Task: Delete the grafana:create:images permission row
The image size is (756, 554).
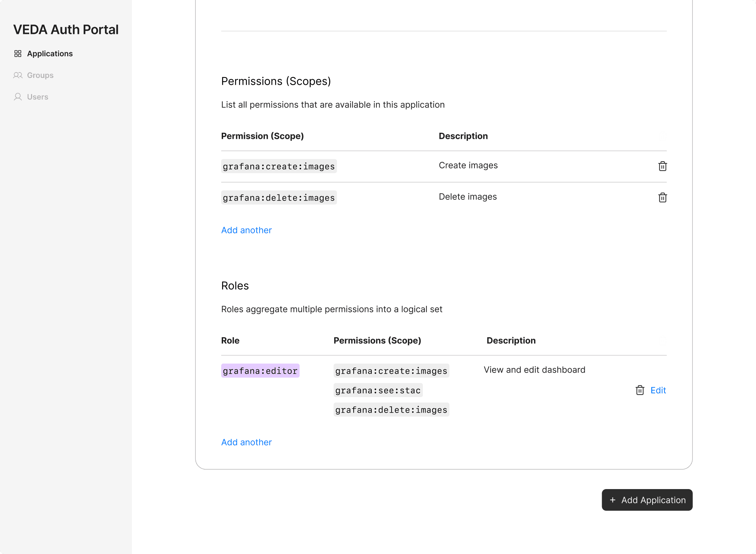Action: [x=662, y=166]
